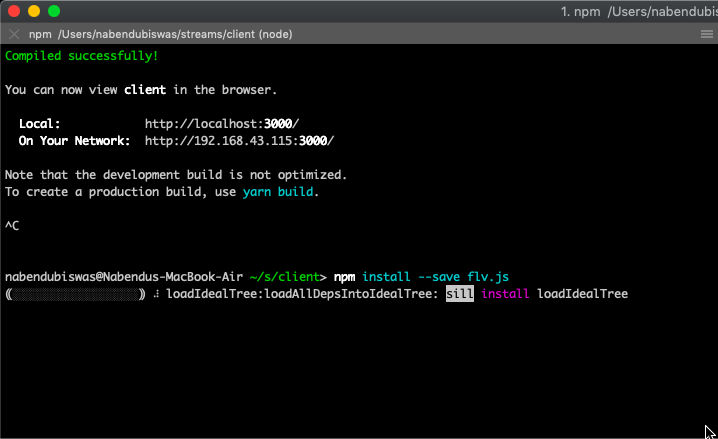718x439 pixels.
Task: Click 'Note that the development build' line
Action: 176,175
